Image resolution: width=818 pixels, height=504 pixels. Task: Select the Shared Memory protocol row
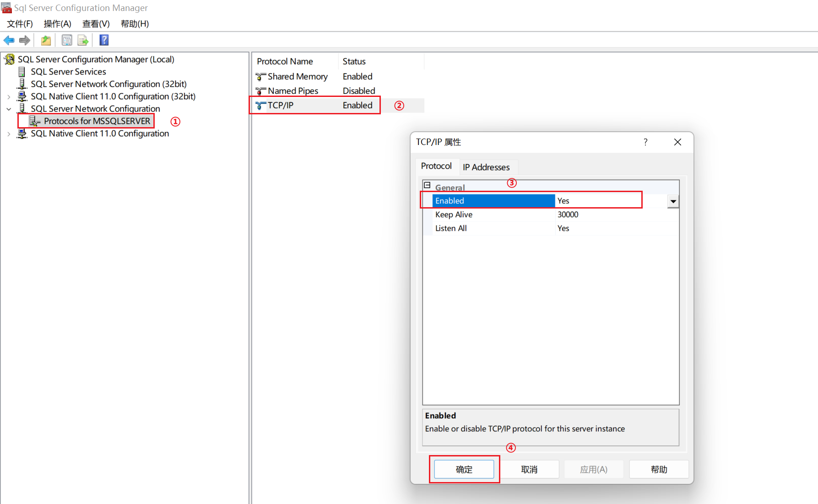[x=339, y=76]
